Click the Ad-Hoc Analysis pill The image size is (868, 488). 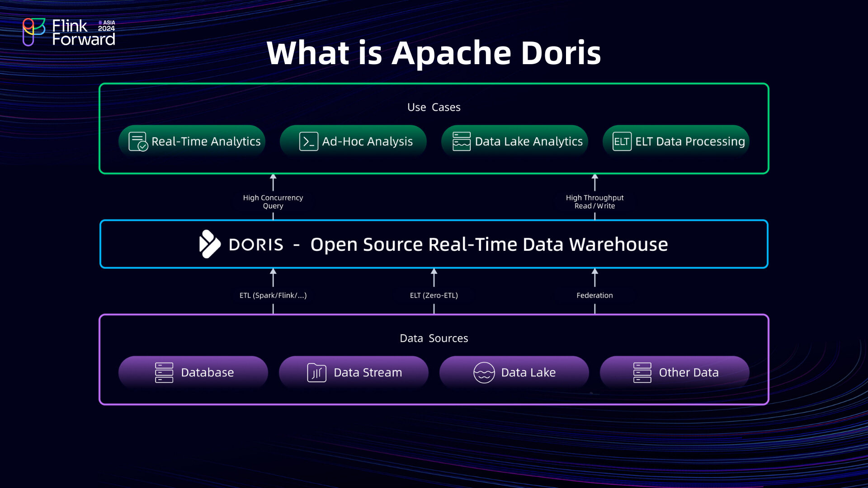353,141
